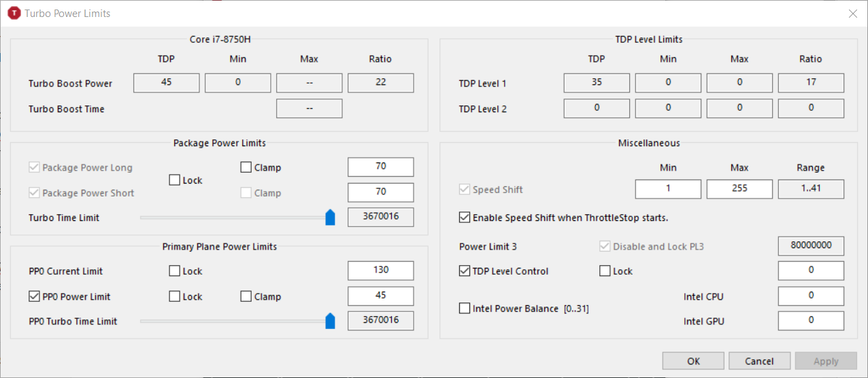
Task: Click PP0 Turbo Time Limit value 3670016
Action: (381, 321)
